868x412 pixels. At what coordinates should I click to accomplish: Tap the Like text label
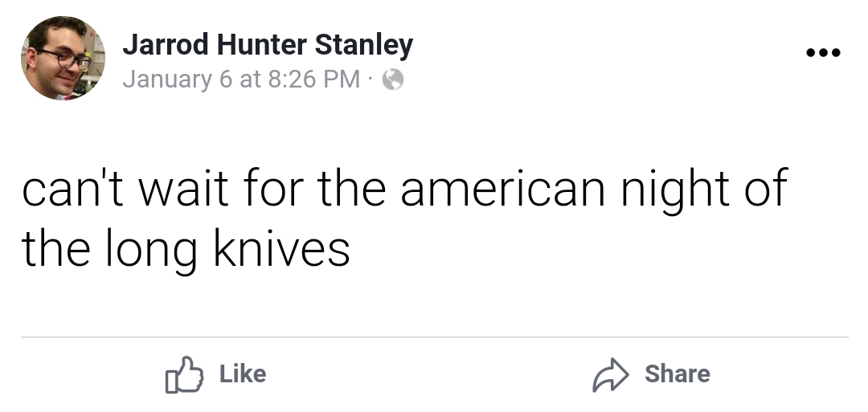[x=243, y=373]
